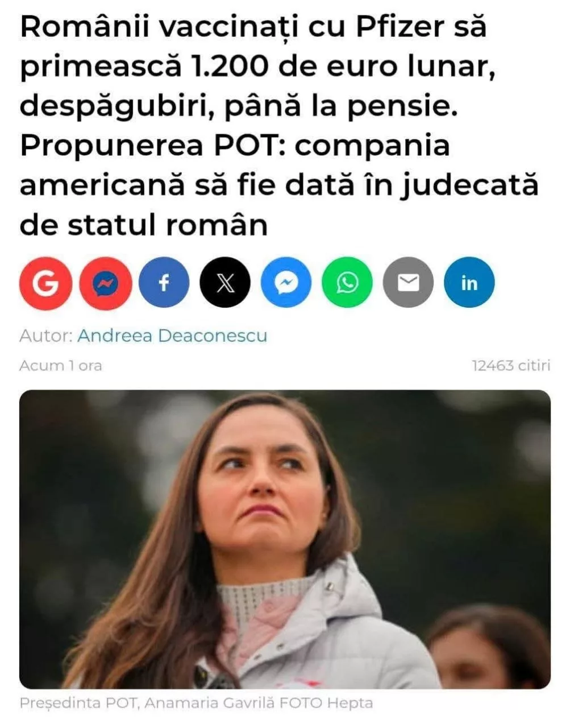The width and height of the screenshot is (570, 728).
Task: Click 'Propunerea POT' in the headline
Action: pyautogui.click(x=155, y=146)
